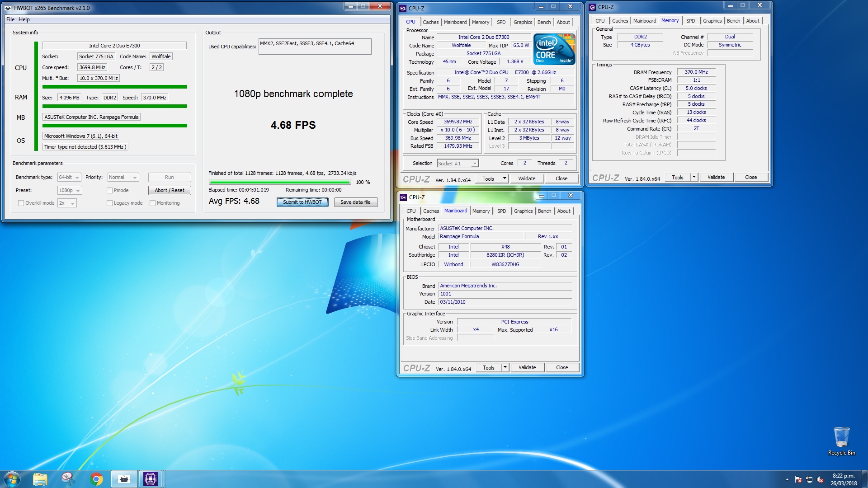Image resolution: width=868 pixels, height=488 pixels.
Task: Click the Intel Core 2 Duo logo
Action: [554, 49]
